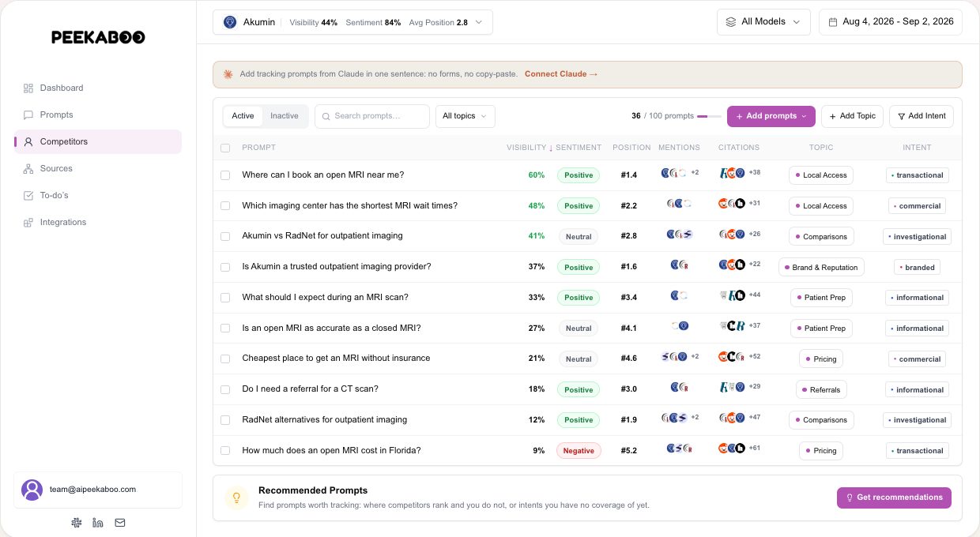This screenshot has height=537, width=980.
Task: Click the filter funnel icon on Add Intent
Action: pyautogui.click(x=900, y=116)
